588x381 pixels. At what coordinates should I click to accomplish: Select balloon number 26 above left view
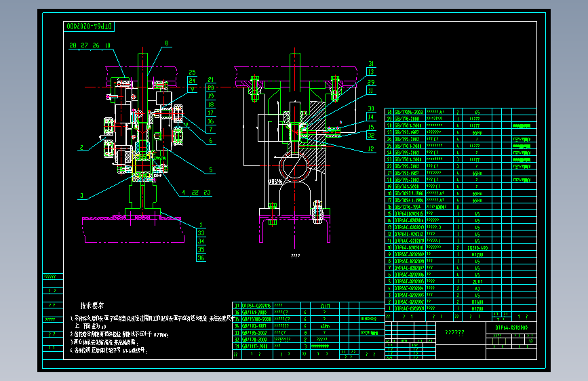(96, 45)
